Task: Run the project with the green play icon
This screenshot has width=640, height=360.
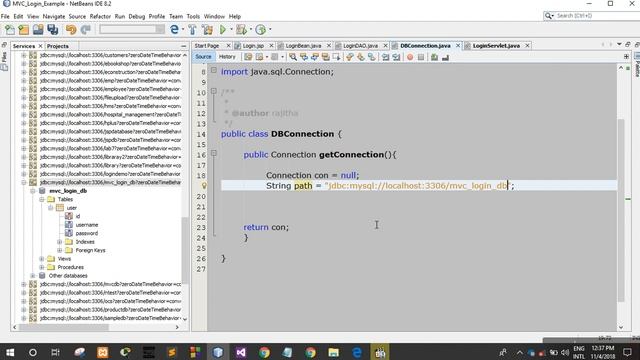Action: (223, 29)
